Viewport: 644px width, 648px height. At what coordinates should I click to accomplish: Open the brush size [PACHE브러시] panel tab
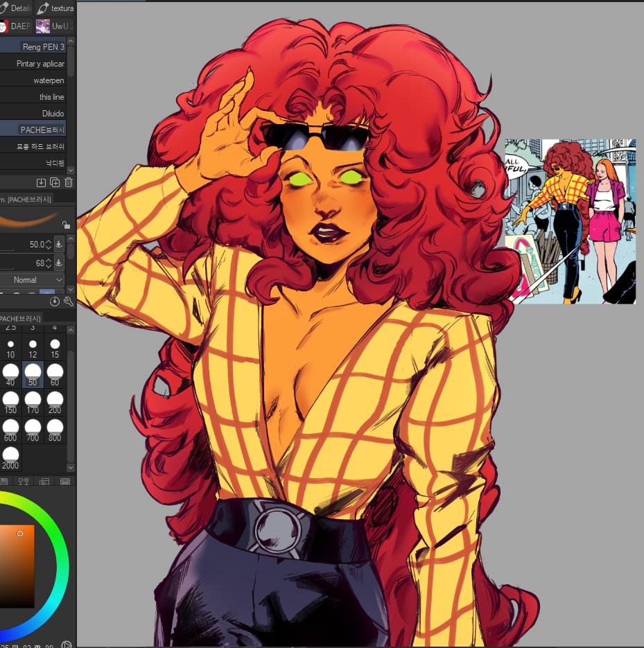coord(21,318)
